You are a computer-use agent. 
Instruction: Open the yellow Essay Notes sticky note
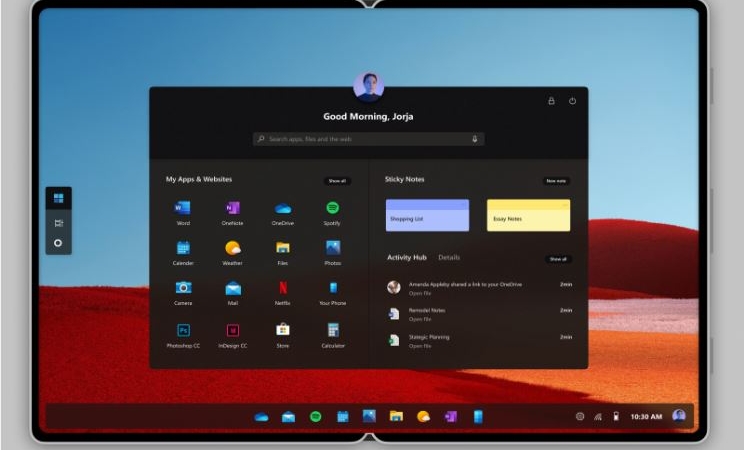529,216
